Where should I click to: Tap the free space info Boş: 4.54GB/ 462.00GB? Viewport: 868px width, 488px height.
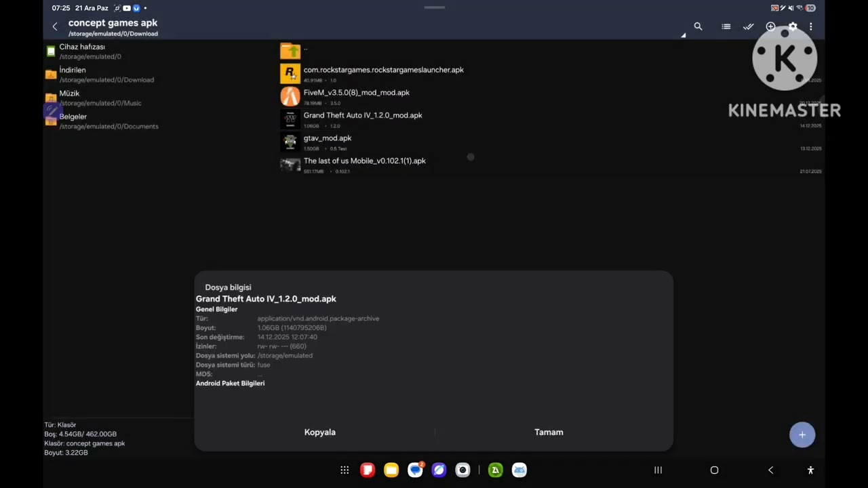(80, 434)
